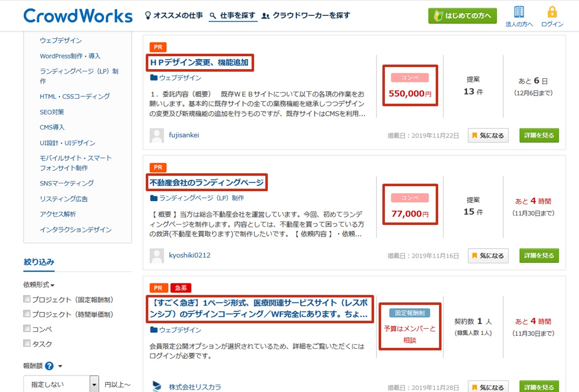Image resolution: width=579 pixels, height=392 pixels.
Task: Click the people icon beside クラウドワーカーを探す
Action: [x=266, y=16]
